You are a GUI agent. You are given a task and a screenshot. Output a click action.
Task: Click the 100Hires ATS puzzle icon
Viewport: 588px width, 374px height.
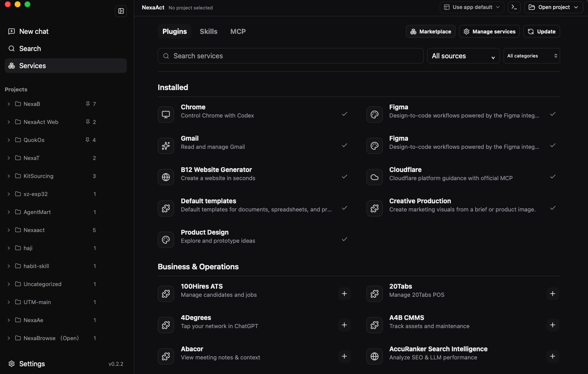[166, 294]
